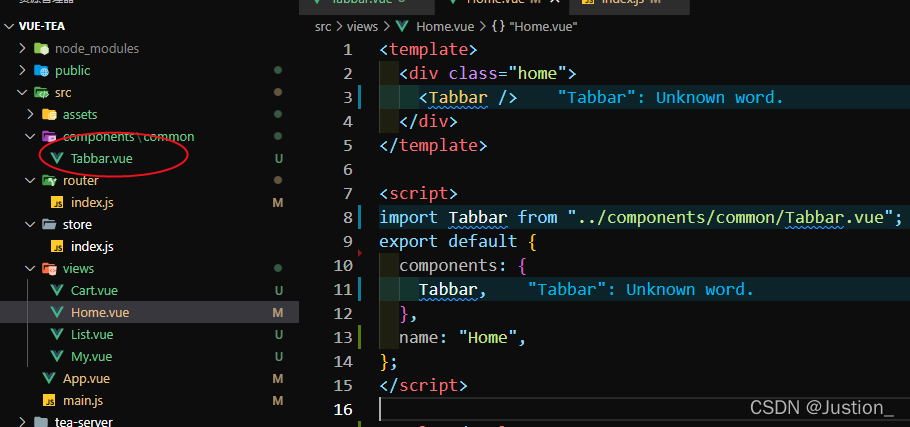Click the store folder icon

click(x=49, y=225)
